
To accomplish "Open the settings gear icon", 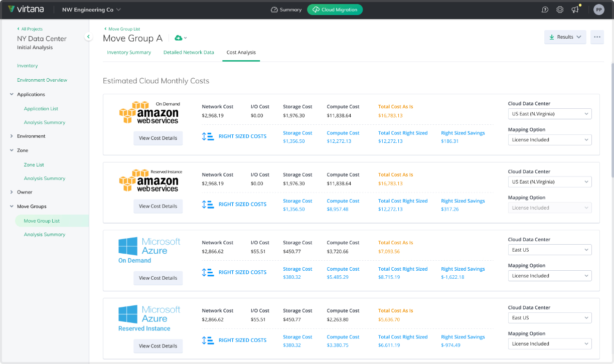I will [x=560, y=10].
